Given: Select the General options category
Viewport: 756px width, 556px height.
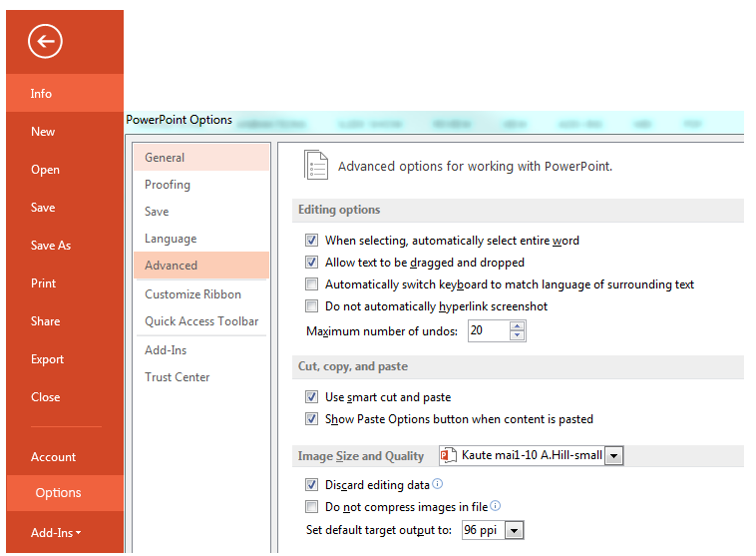Looking at the screenshot, I should (201, 158).
